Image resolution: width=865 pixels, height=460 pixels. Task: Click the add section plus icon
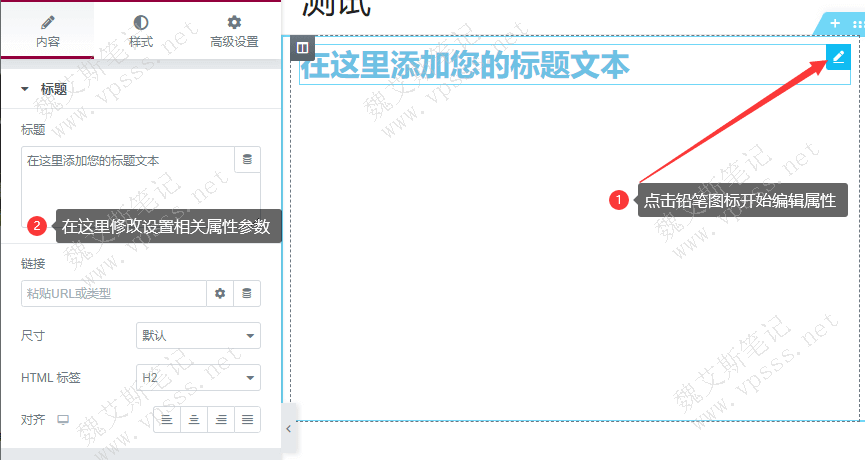tap(835, 23)
